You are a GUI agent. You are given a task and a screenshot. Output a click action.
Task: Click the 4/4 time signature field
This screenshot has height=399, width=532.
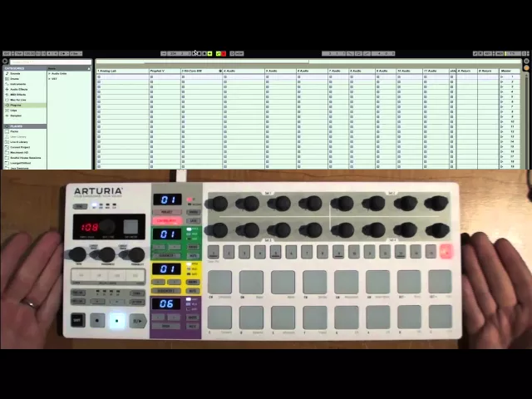point(53,53)
